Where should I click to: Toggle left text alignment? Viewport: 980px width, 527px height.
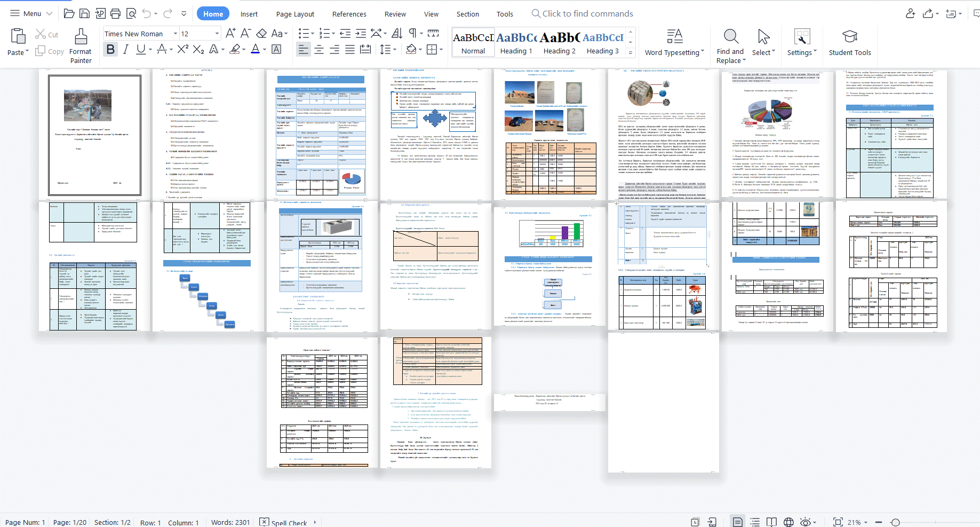point(304,50)
